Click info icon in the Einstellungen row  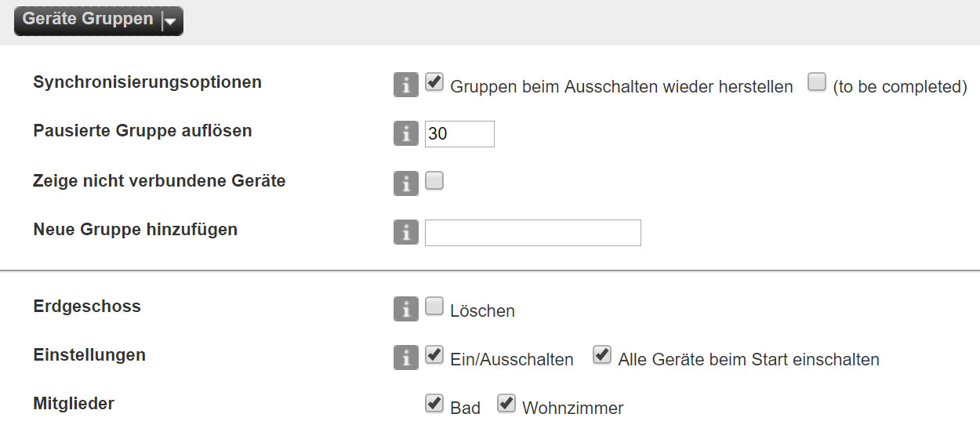(405, 358)
